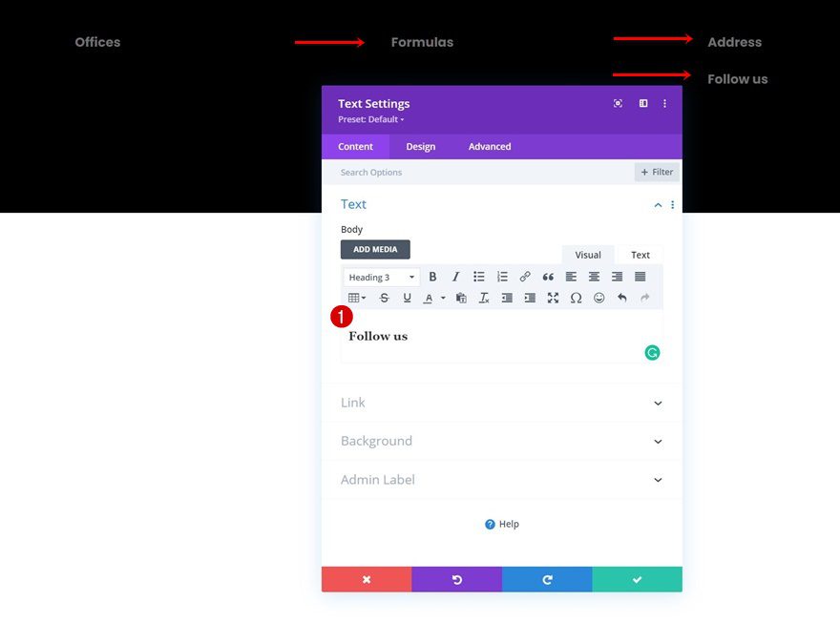Viewport: 840px width, 643px height.
Task: Click the special character Omega icon
Action: tap(576, 298)
